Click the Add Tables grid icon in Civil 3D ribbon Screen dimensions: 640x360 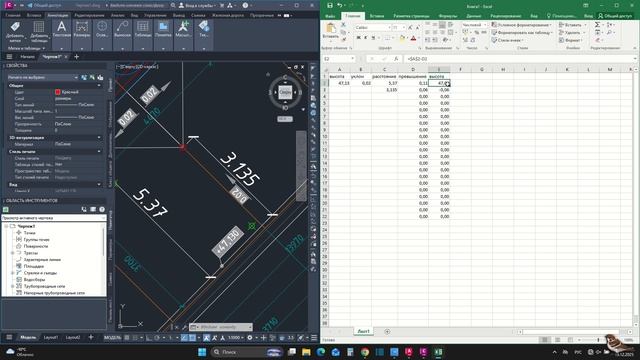pos(39,27)
